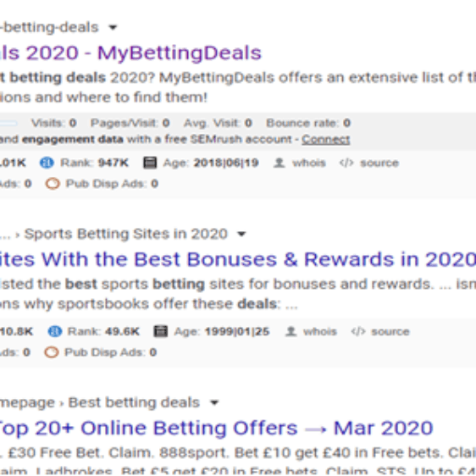The width and height of the screenshot is (476, 476).
Task: Click the blue rank icon beside Rank: 49.6K
Action: tap(55, 331)
